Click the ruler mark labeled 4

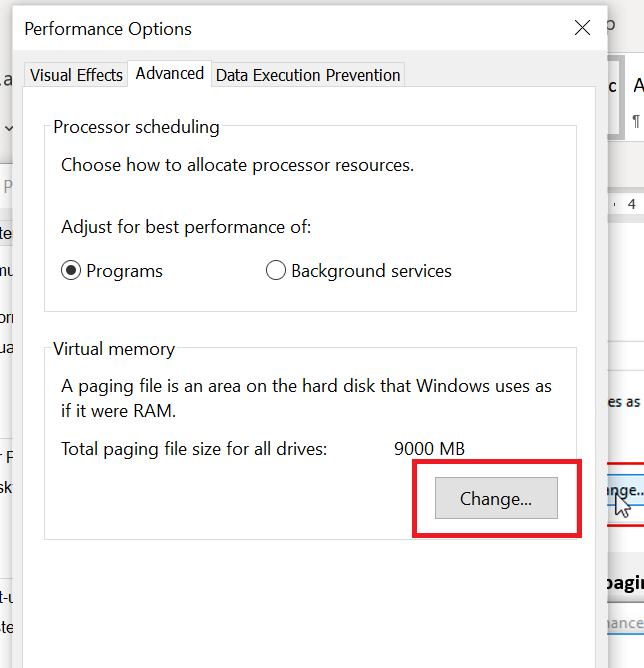pyautogui.click(x=631, y=203)
